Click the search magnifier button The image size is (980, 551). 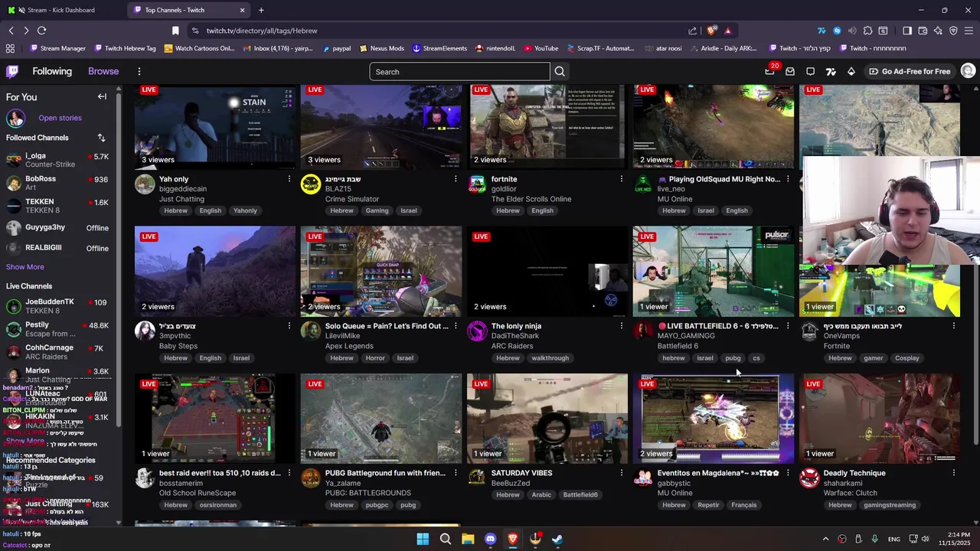point(560,71)
